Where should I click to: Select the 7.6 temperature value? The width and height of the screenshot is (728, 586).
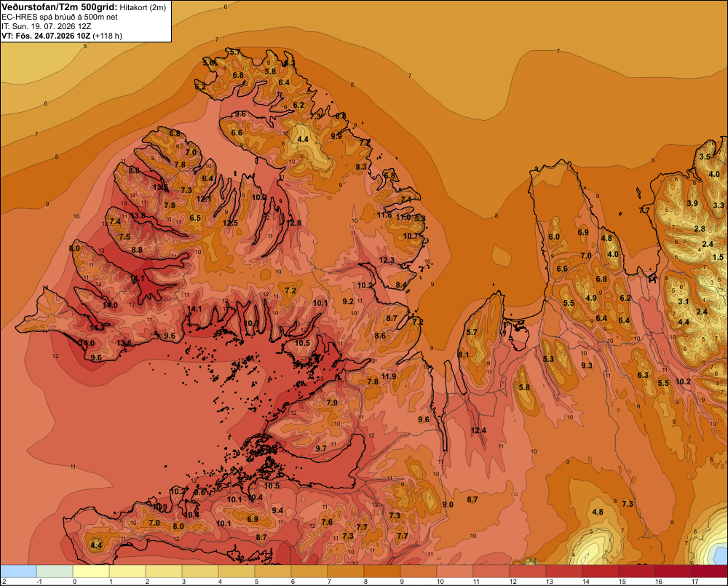click(327, 522)
